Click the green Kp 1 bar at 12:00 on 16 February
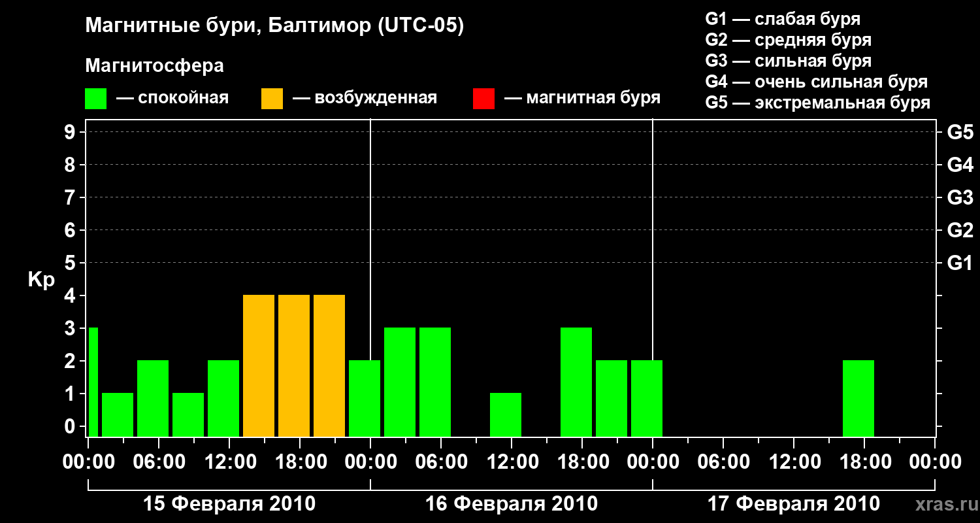Image resolution: width=980 pixels, height=523 pixels. pyautogui.click(x=506, y=414)
